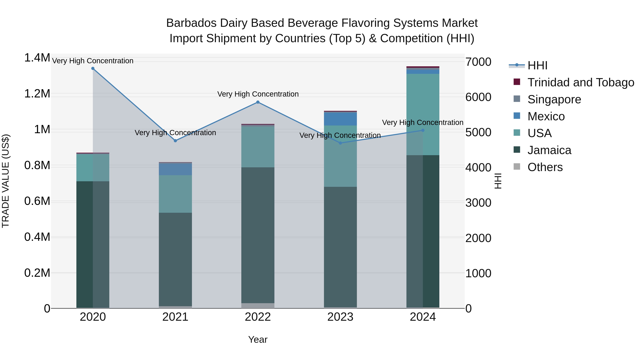
Task: Click the 1.4M y-axis tick label
Action: click(x=37, y=58)
